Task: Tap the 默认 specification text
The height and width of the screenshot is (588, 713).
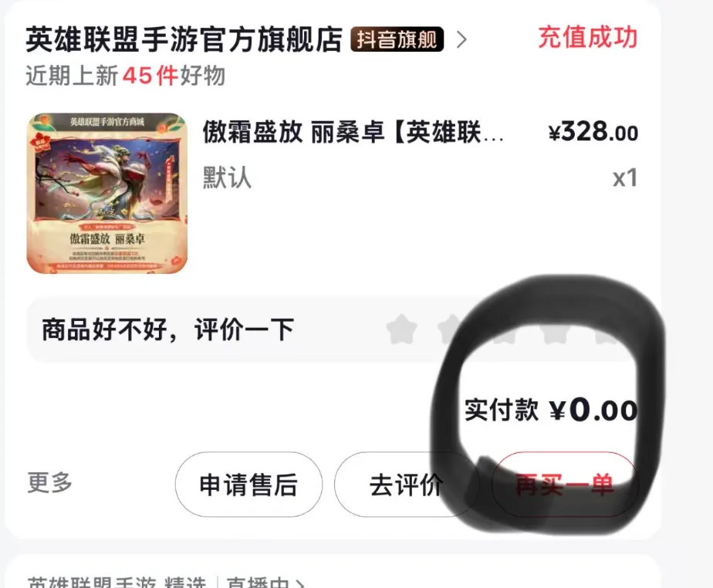Action: 227,177
